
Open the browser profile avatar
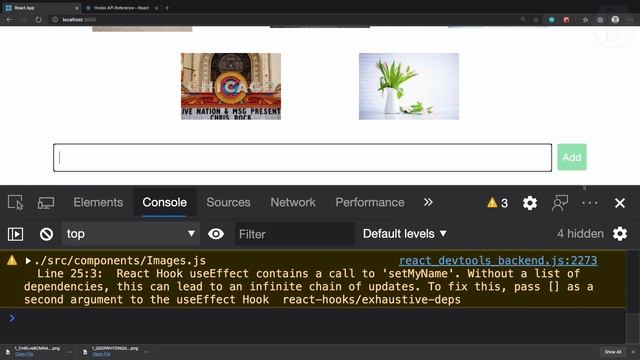coord(615,20)
